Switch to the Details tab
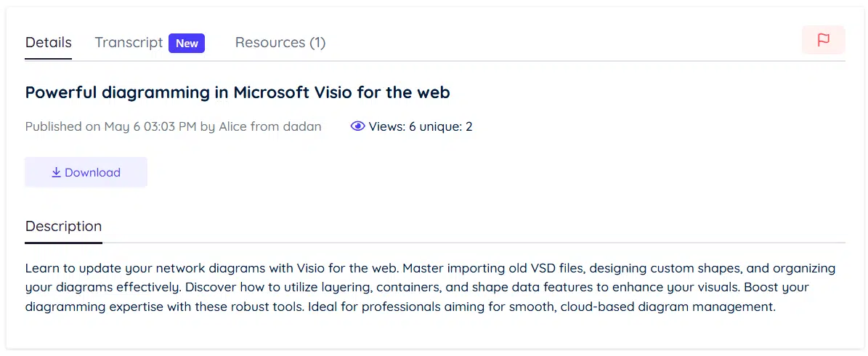The width and height of the screenshot is (868, 356). (x=48, y=42)
